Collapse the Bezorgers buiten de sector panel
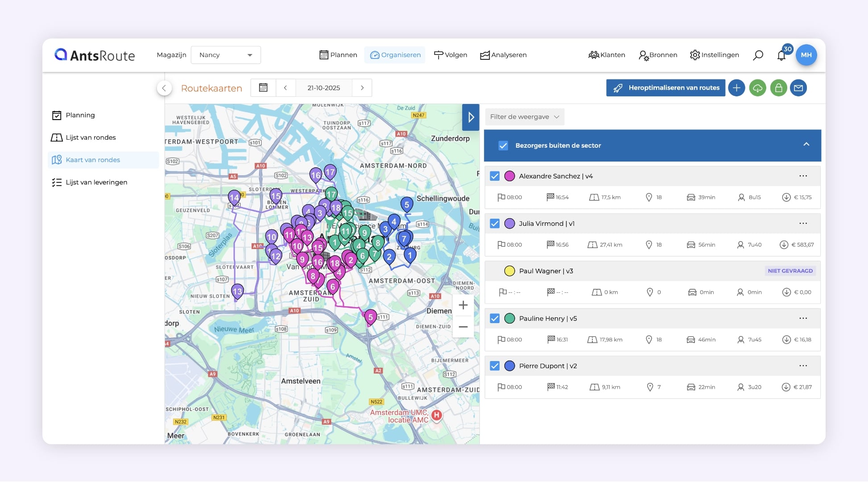The height and width of the screenshot is (482, 868). click(x=806, y=145)
